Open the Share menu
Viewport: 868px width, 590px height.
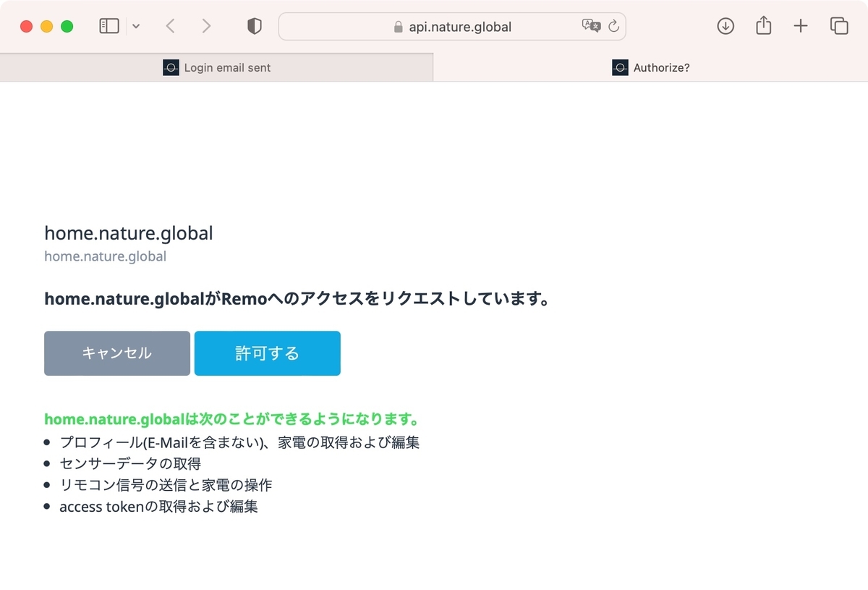(763, 26)
